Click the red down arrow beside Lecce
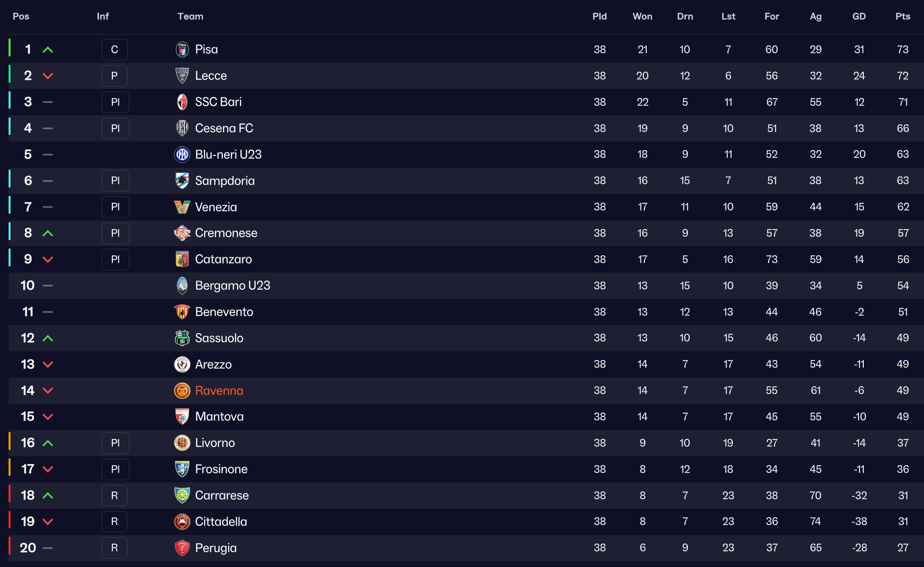 (x=48, y=76)
